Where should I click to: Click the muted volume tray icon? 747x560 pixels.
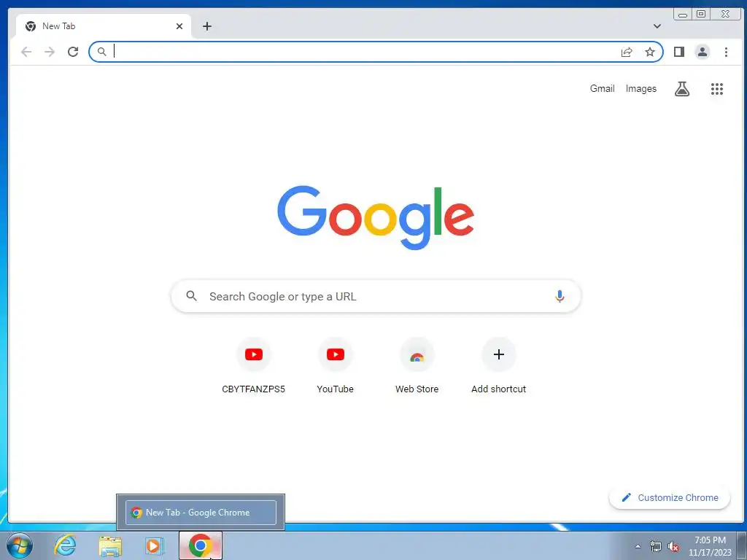(673, 546)
